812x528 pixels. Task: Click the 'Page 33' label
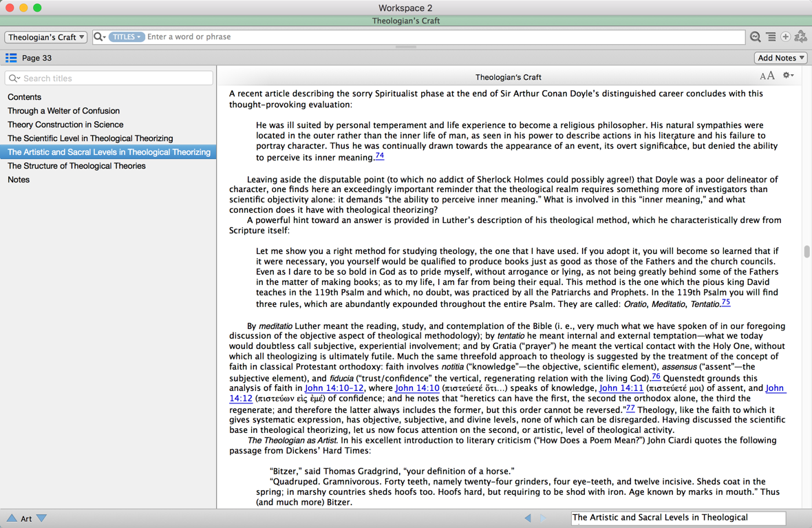click(36, 58)
